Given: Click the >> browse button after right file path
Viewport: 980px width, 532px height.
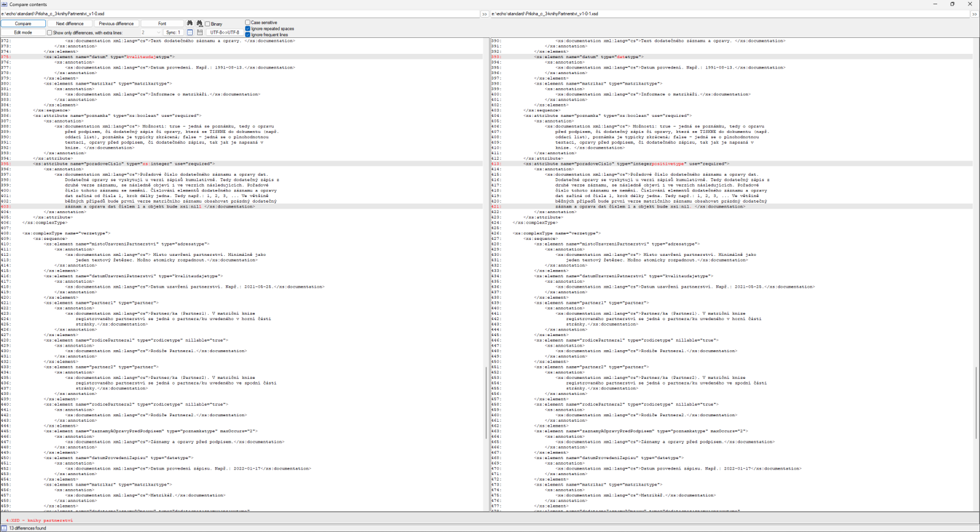Looking at the screenshot, I should pyautogui.click(x=974, y=13).
